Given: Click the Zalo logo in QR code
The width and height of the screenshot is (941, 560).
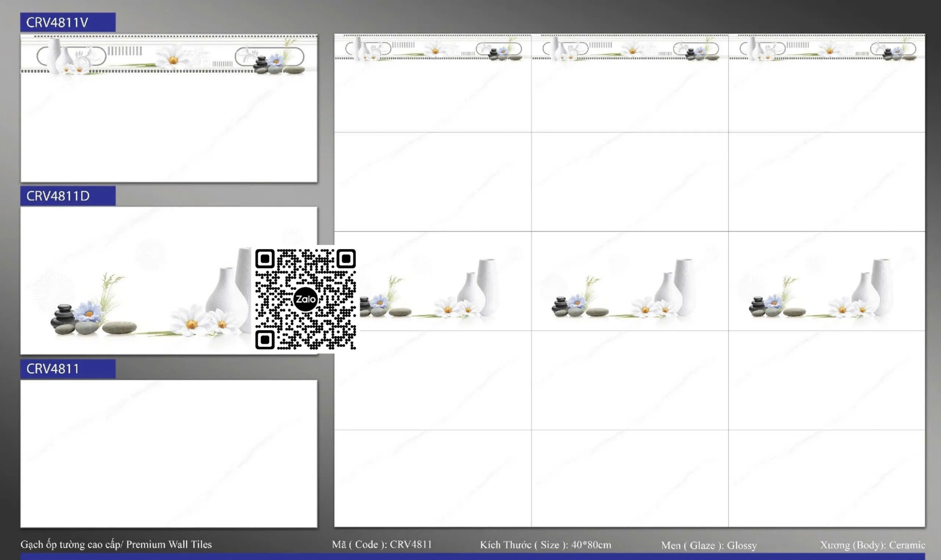Looking at the screenshot, I should tap(305, 299).
